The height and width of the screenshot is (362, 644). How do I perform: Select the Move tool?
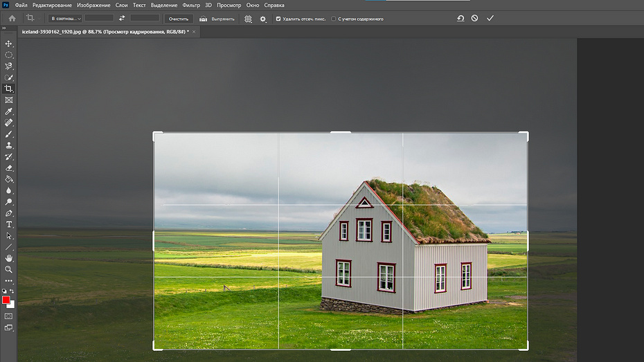(x=9, y=44)
